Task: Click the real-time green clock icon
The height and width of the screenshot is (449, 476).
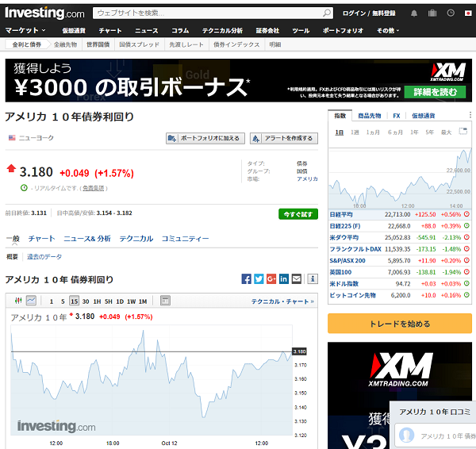Action: pyautogui.click(x=24, y=188)
